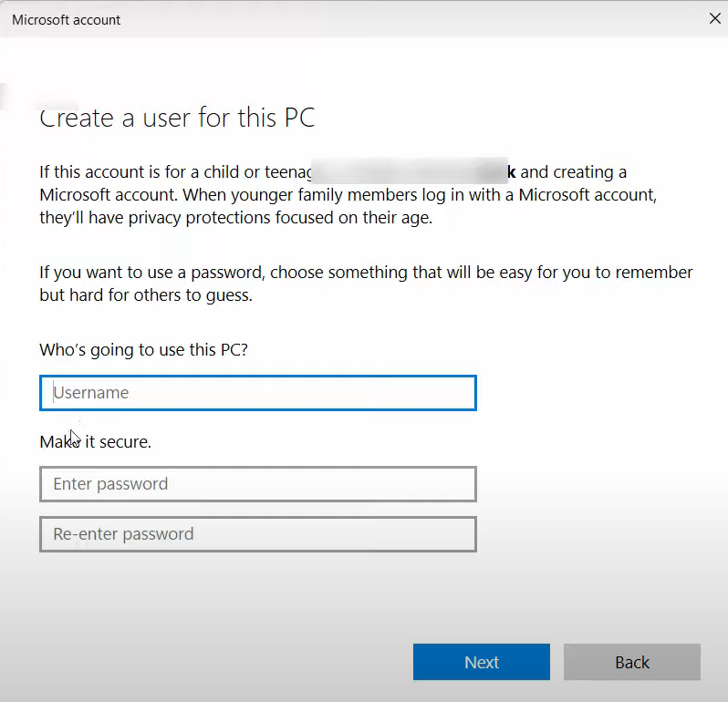Viewport: 728px width, 702px height.
Task: Click the "Make it secure." label
Action: pos(96,442)
